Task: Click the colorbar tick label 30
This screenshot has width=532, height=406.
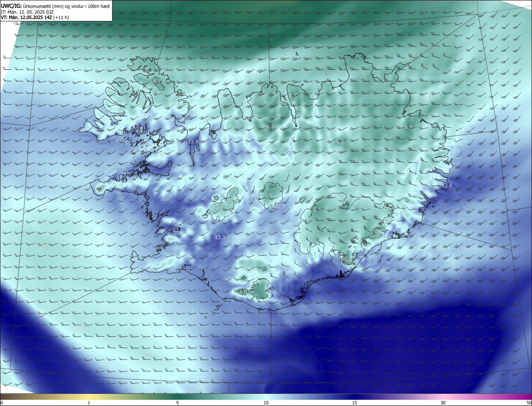Action: (443, 403)
